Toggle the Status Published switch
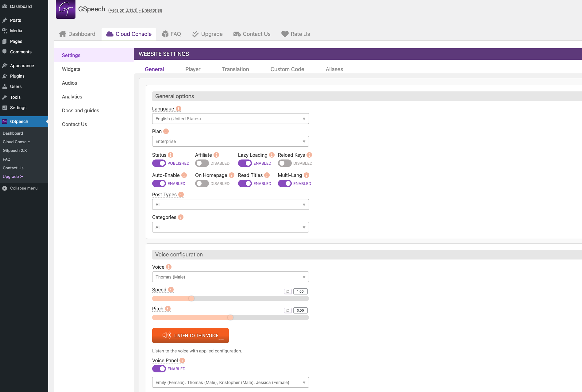This screenshot has width=582, height=392. [159, 163]
